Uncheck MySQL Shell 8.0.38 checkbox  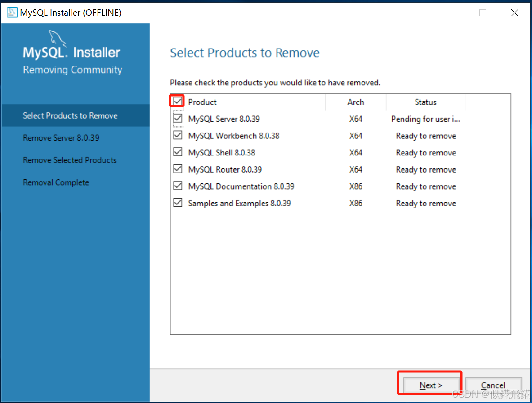coord(178,152)
